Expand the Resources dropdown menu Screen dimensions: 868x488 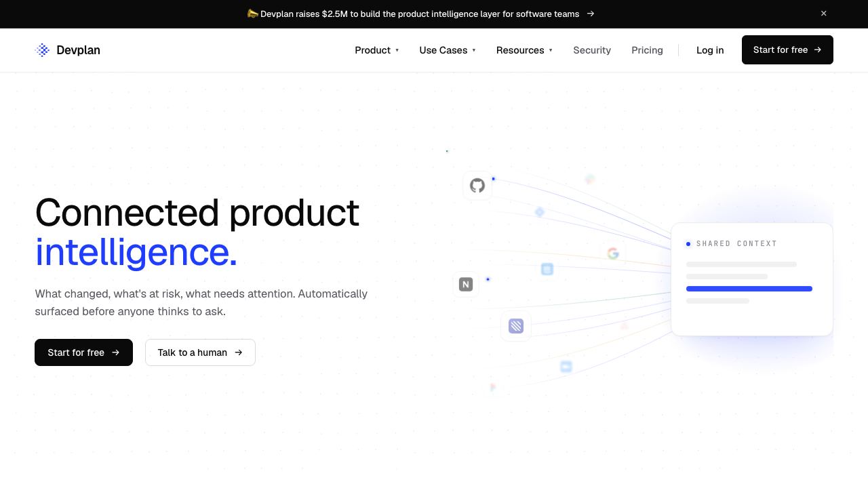coord(524,50)
